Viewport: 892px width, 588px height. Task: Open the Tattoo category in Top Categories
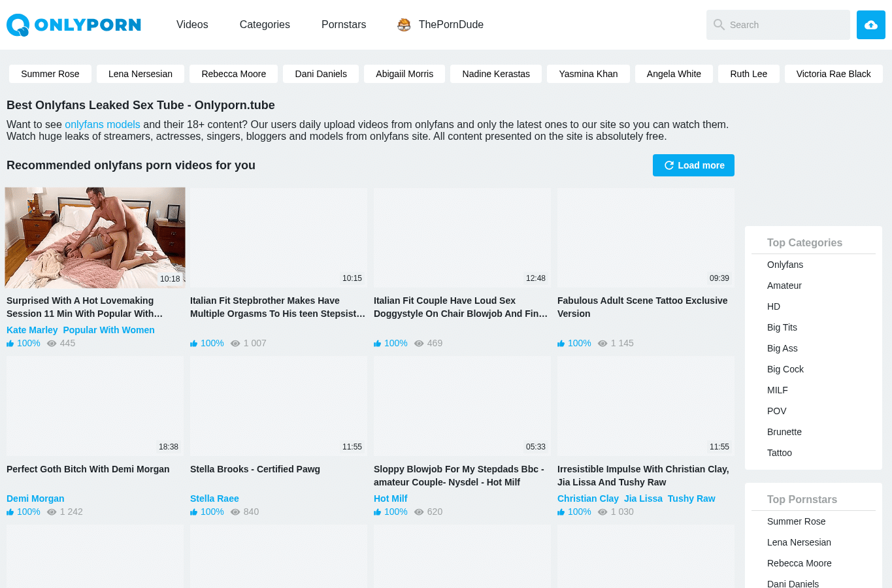click(x=780, y=453)
